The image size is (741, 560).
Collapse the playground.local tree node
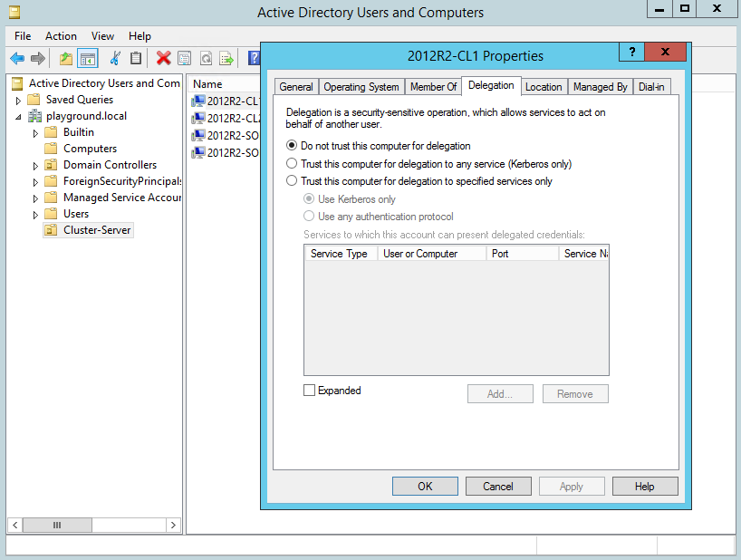pos(18,116)
